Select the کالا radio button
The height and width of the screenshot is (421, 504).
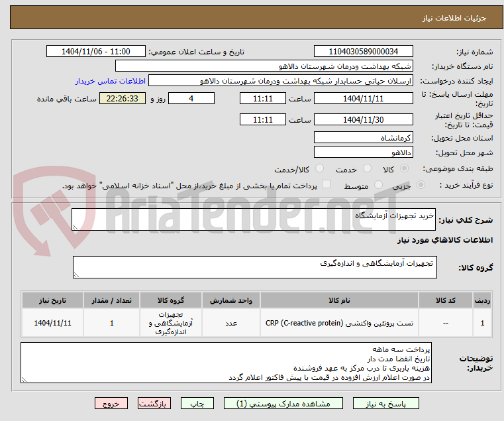pos(405,168)
